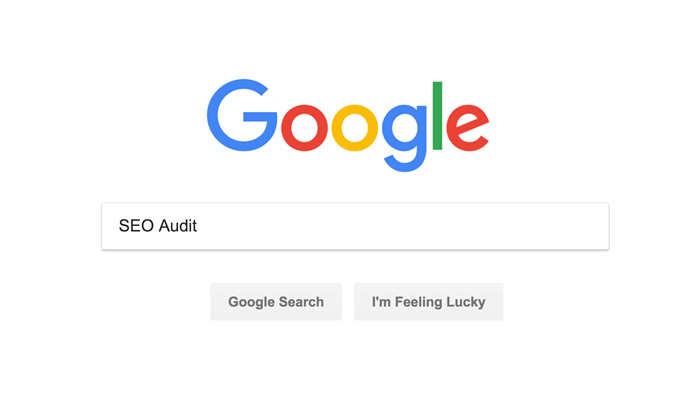Image resolution: width=698 pixels, height=419 pixels.
Task: Click the yellow letter o in logo
Action: pos(355,128)
